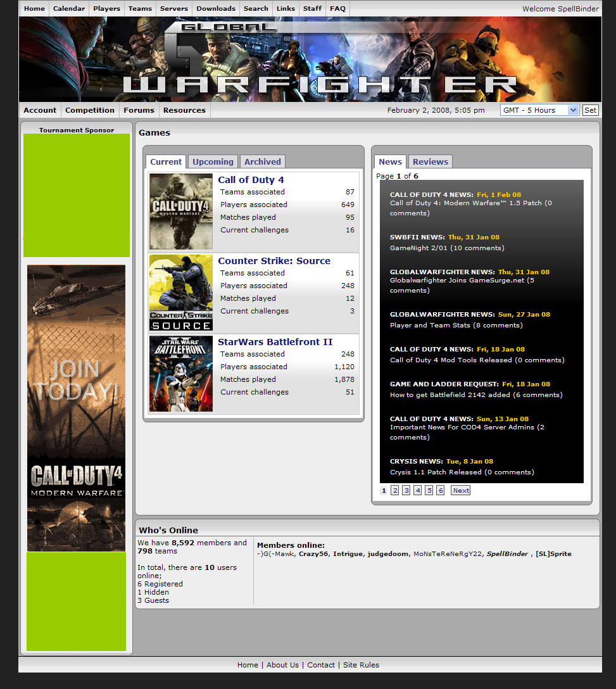Click Battlefront II Matches played value 1,878
This screenshot has height=689, width=616.
pyautogui.click(x=344, y=379)
